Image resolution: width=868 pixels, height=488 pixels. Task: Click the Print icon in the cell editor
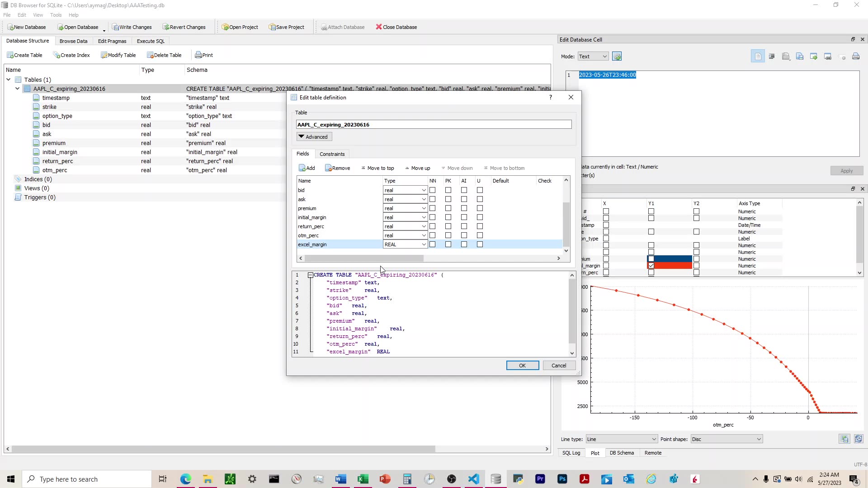[855, 56]
